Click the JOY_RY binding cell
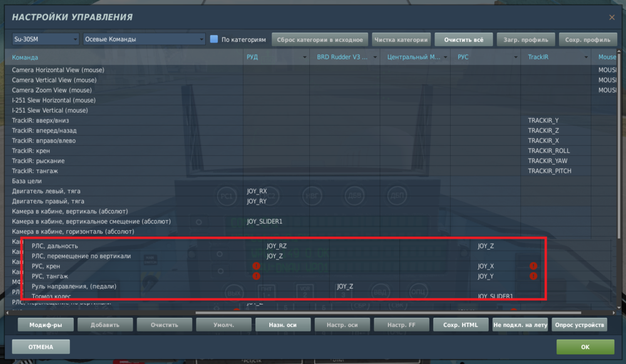This screenshot has width=626, height=364. pos(276,201)
